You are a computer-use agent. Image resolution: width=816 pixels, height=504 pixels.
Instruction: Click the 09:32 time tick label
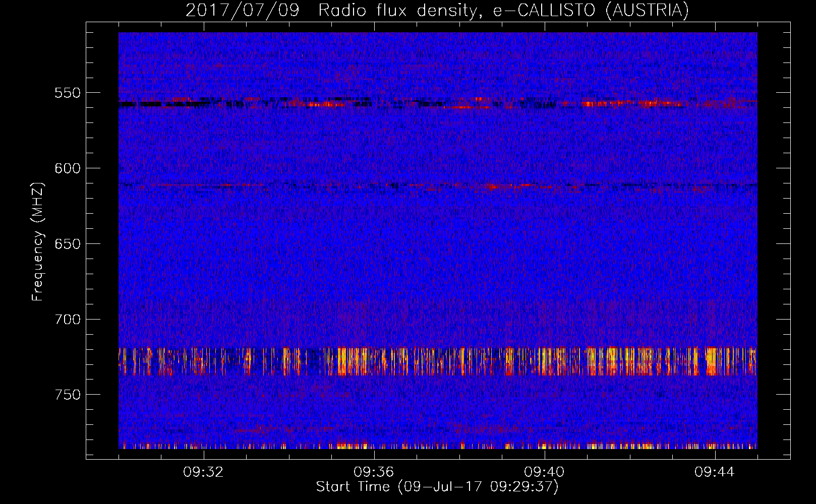(x=203, y=472)
